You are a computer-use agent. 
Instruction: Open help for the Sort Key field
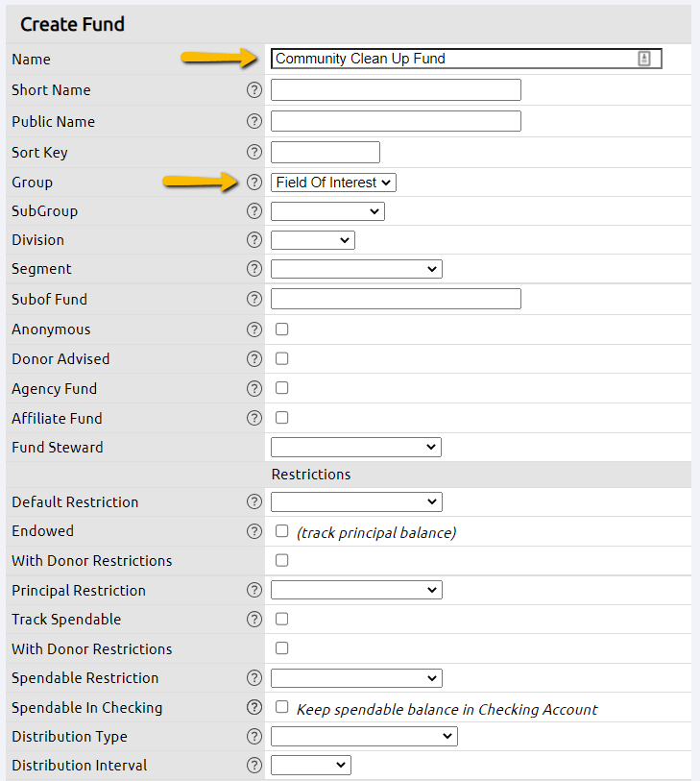point(253,151)
